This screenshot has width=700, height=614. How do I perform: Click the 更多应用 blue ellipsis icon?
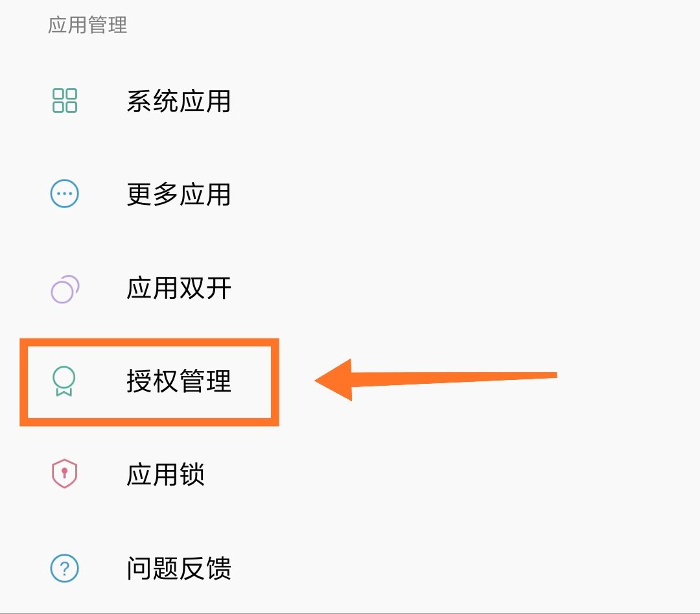64,195
